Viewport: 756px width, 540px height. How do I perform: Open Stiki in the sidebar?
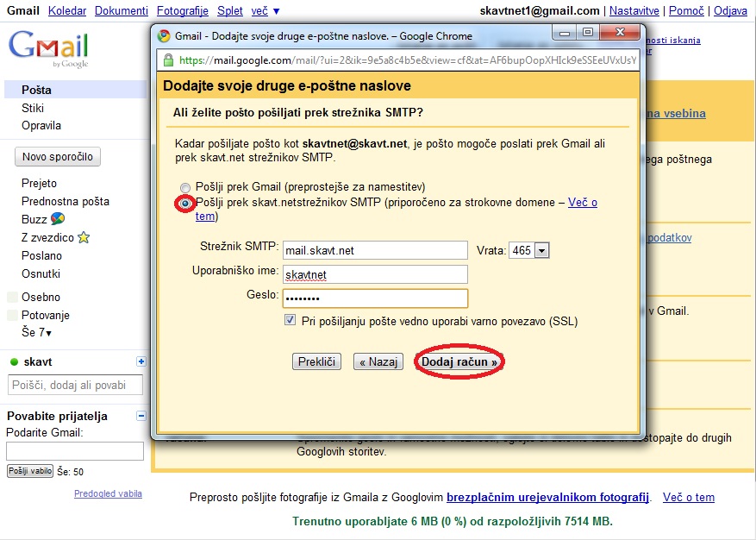coord(33,108)
